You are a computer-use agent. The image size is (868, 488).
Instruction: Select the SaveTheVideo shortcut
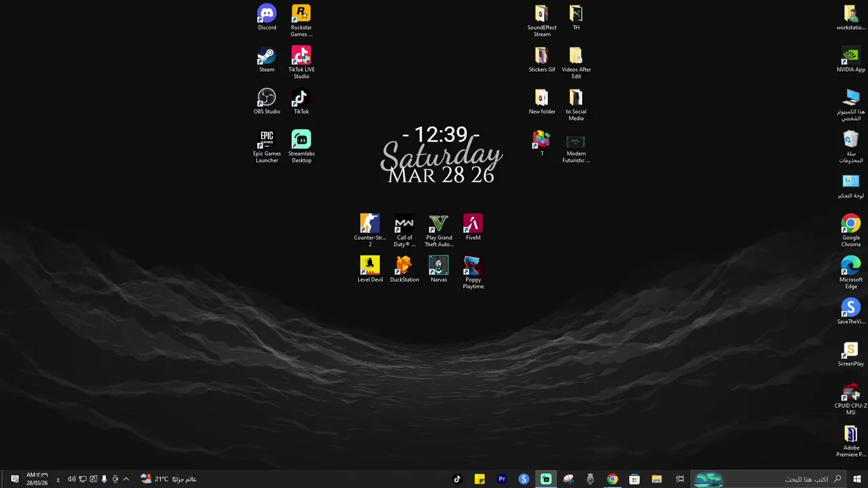(850, 312)
